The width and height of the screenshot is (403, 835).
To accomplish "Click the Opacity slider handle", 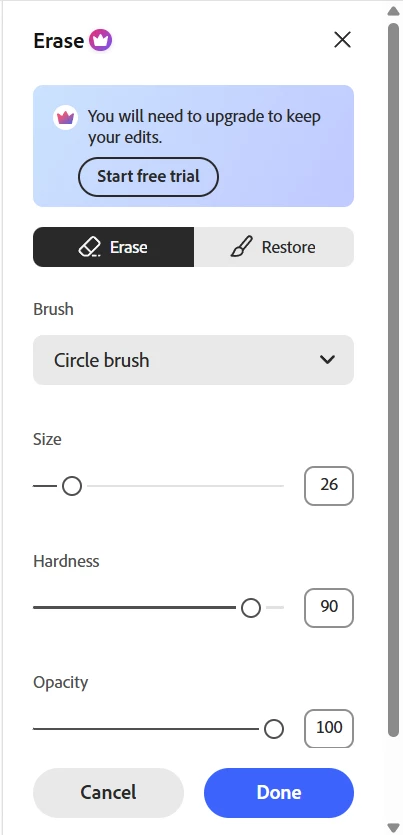I will 274,729.
